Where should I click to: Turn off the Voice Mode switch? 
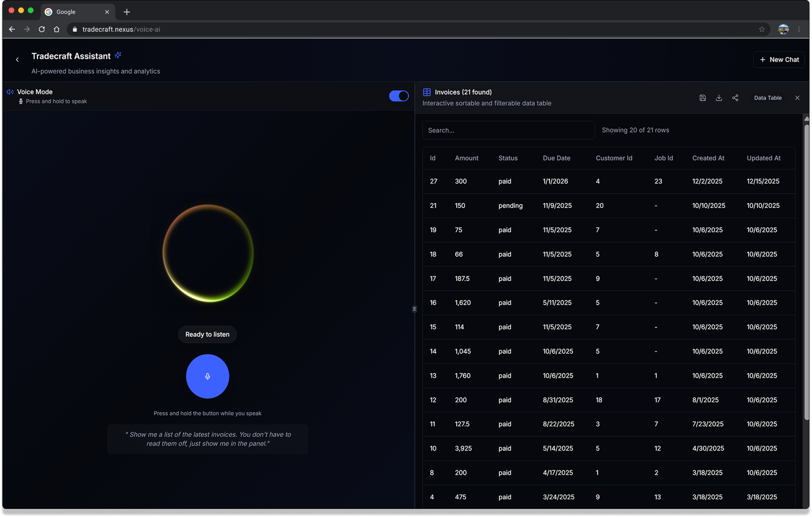coord(398,96)
